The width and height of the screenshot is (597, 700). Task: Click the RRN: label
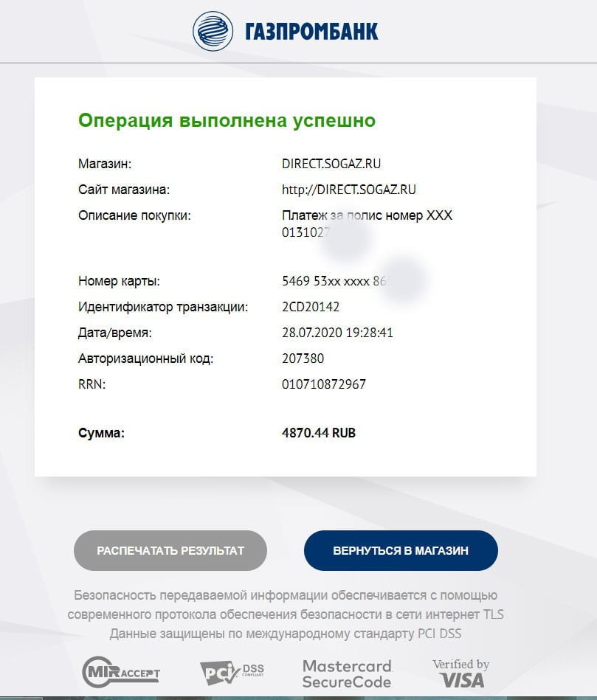click(x=92, y=384)
